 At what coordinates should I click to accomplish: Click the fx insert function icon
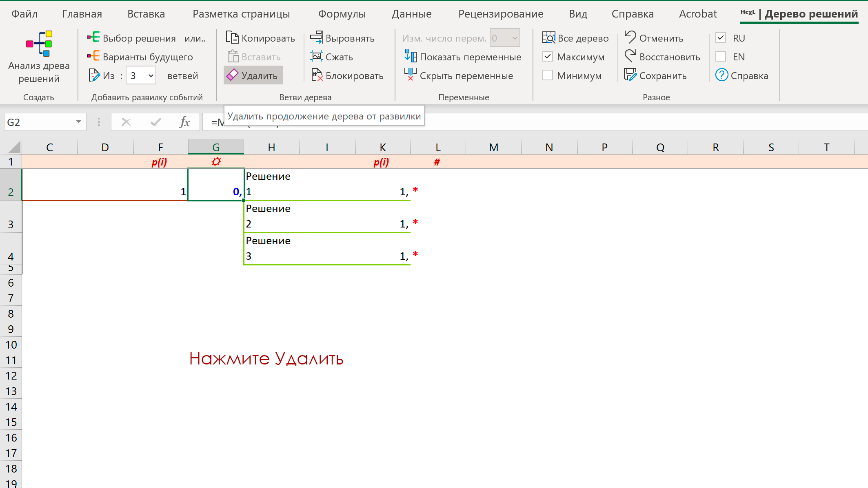pyautogui.click(x=184, y=122)
